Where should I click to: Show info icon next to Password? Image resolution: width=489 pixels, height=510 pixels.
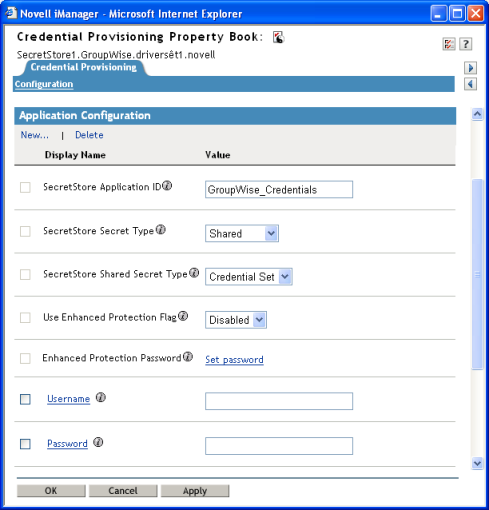[x=98, y=442]
